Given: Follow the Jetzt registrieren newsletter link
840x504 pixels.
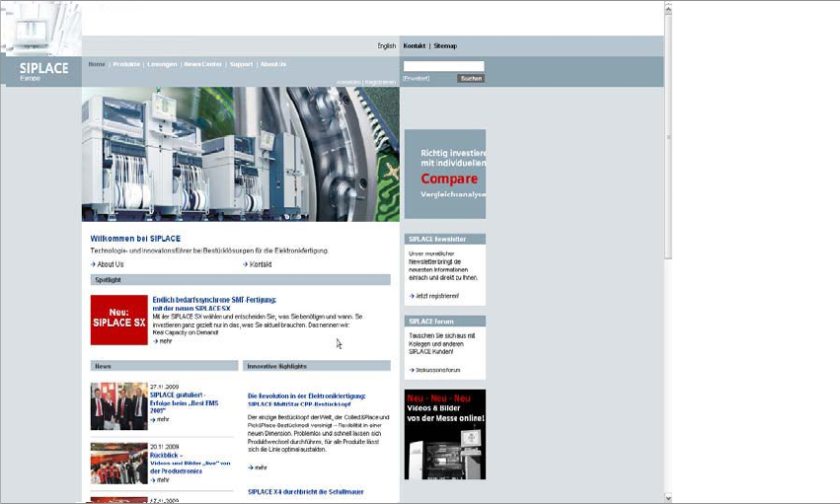Looking at the screenshot, I should pos(434,296).
